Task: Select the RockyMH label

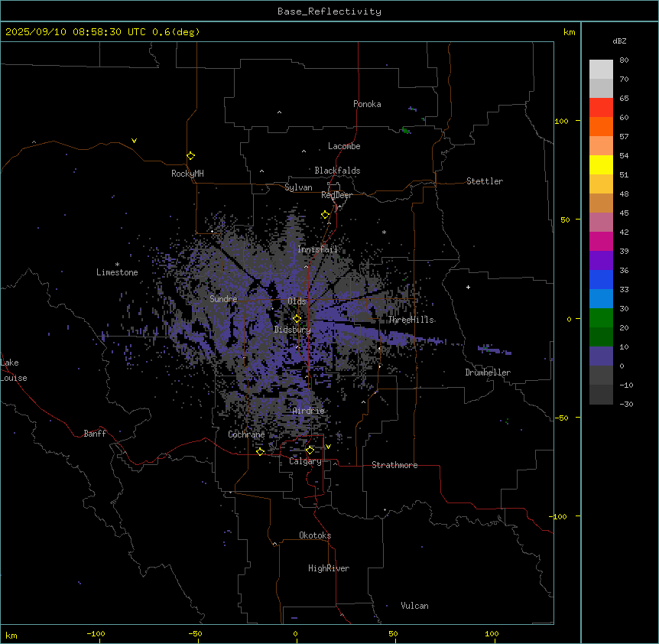Action: [x=187, y=174]
